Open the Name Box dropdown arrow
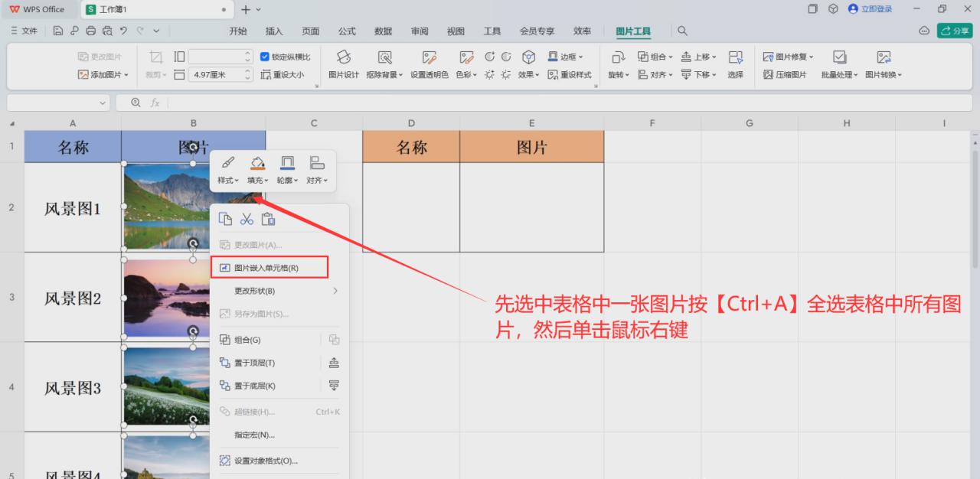This screenshot has height=479, width=980. click(104, 103)
